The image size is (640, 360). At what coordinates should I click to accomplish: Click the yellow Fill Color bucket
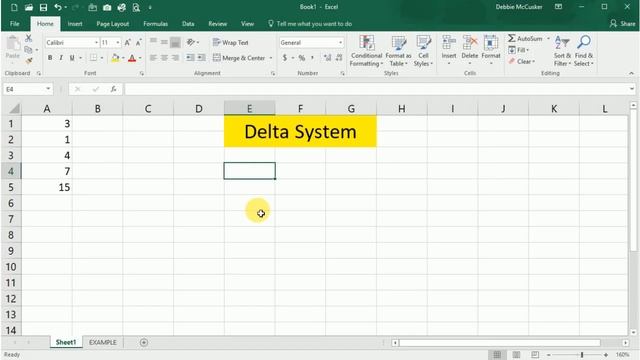pyautogui.click(x=115, y=58)
